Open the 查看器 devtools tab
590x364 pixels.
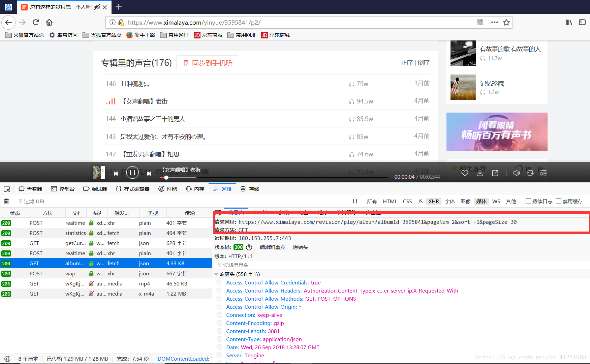click(30, 189)
